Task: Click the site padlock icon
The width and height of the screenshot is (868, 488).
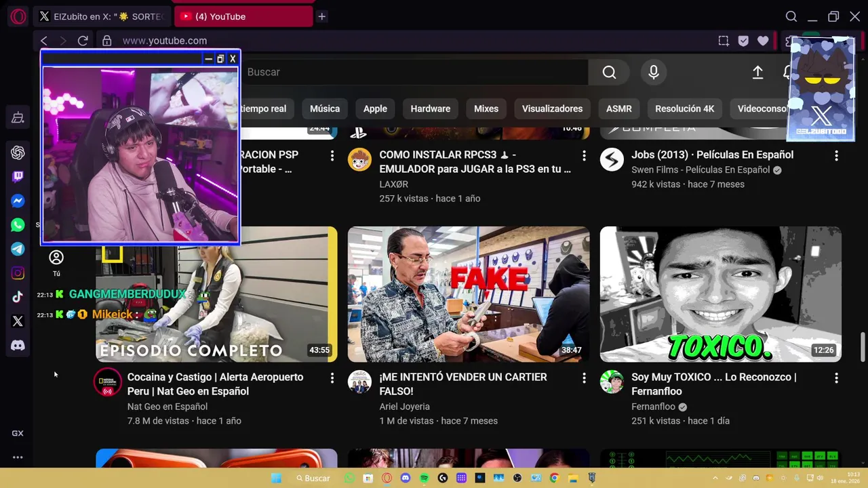Action: tap(106, 41)
